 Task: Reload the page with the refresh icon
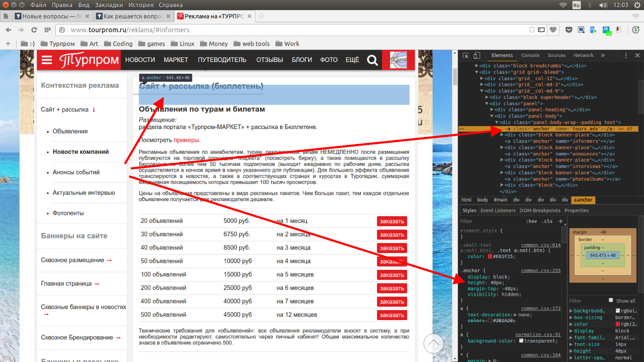point(34,30)
